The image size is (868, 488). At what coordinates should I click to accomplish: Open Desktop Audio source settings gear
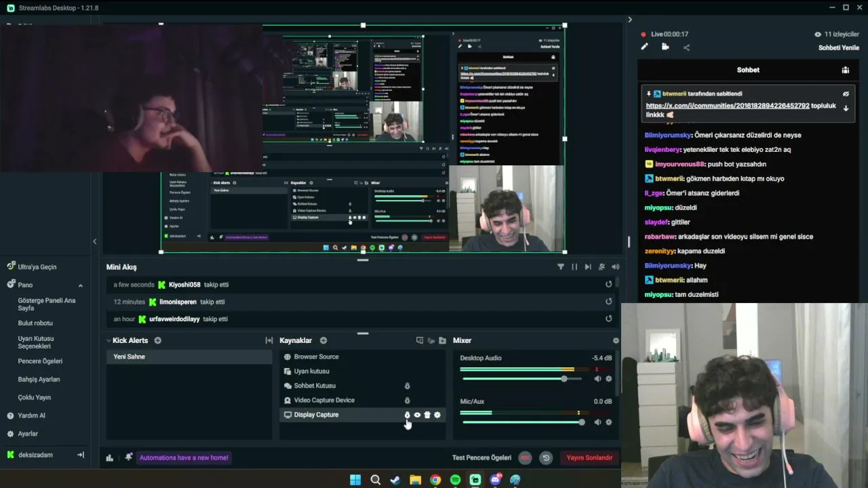pyautogui.click(x=608, y=379)
